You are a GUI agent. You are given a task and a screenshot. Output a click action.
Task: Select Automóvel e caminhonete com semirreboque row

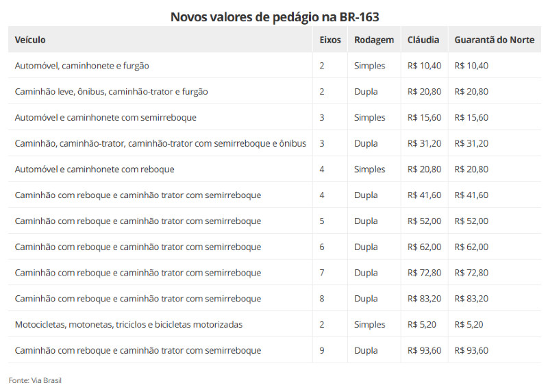coord(275,117)
